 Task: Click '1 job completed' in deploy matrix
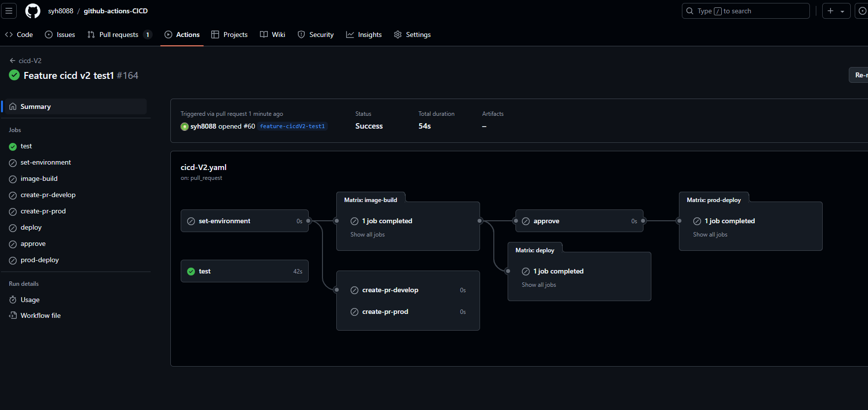[x=558, y=271]
